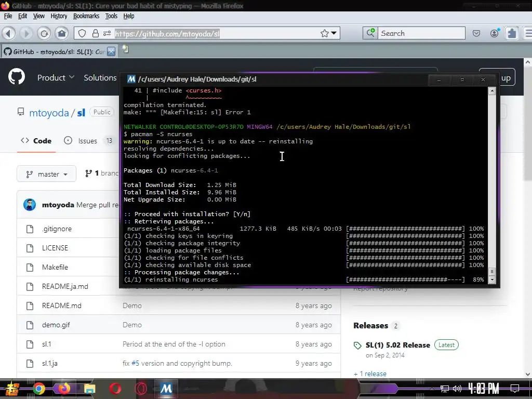This screenshot has height=399, width=532.
Task: Open site permissions icon in address bar
Action: coord(107,33)
